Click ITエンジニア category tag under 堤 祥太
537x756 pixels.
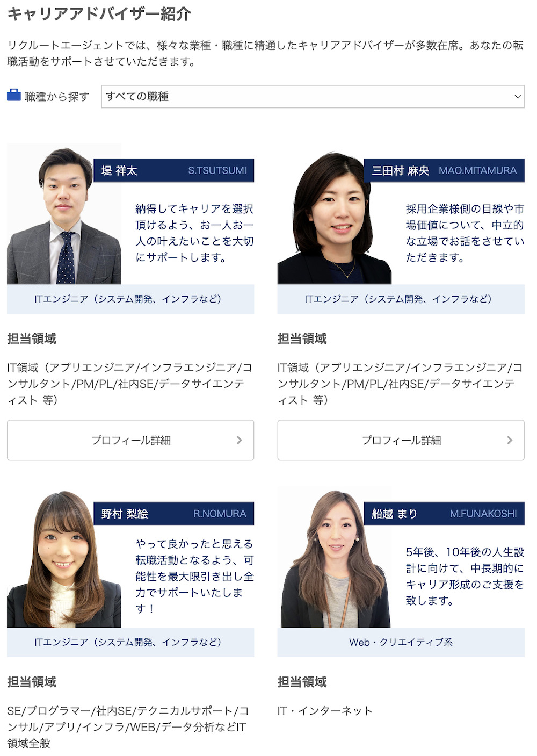130,299
